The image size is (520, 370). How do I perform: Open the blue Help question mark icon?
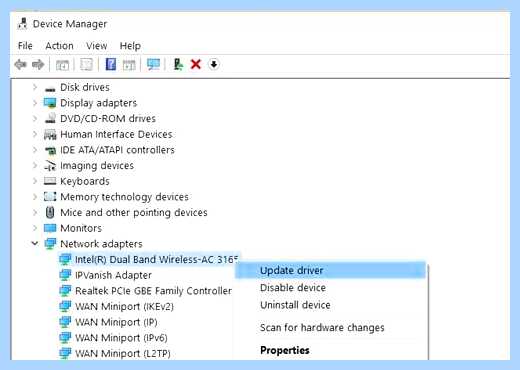[111, 64]
